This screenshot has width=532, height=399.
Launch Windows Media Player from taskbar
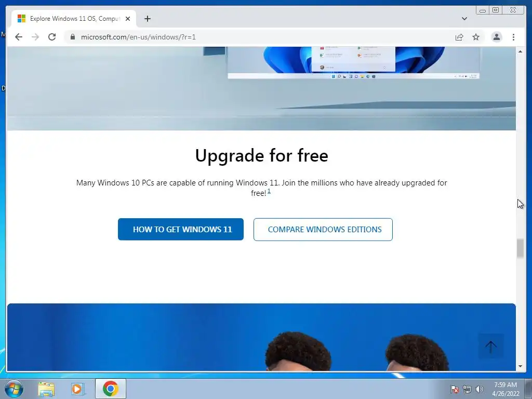point(77,389)
